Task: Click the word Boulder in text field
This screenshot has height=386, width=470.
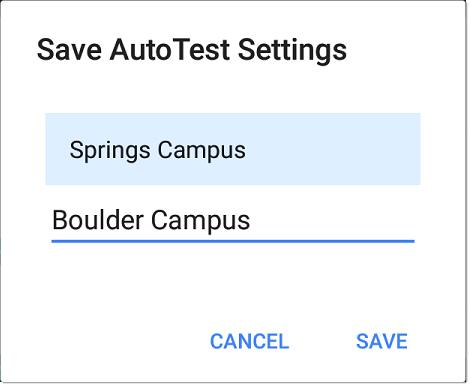Action: 98,220
